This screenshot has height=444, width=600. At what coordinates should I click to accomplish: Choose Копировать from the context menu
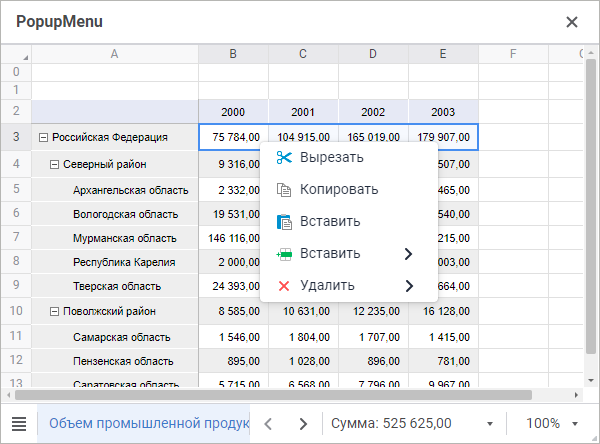coord(339,190)
